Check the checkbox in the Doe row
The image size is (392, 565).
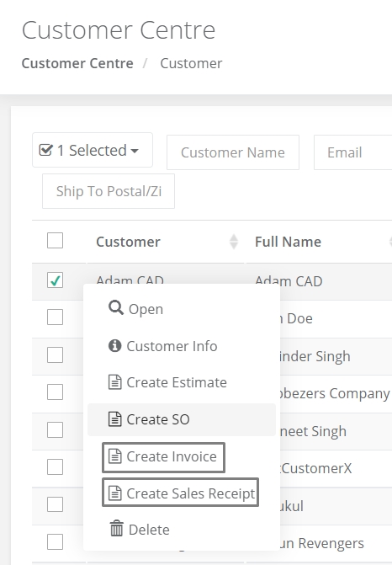[x=55, y=317]
